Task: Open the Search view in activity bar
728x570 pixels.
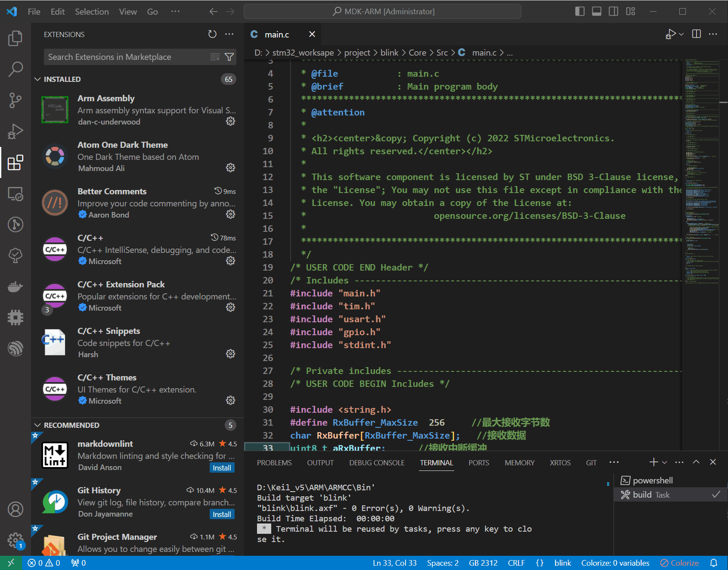Action: 15,69
